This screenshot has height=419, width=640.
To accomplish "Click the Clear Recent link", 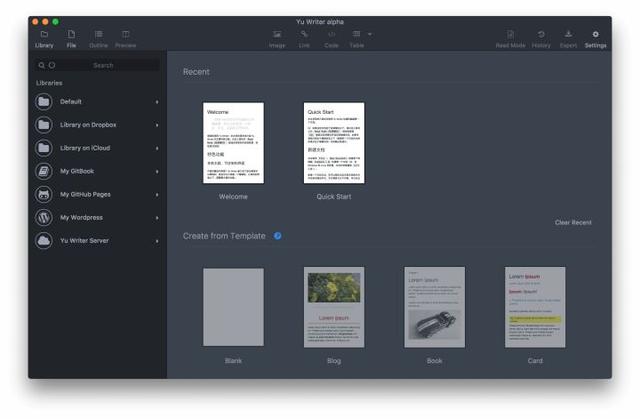I will (573, 222).
